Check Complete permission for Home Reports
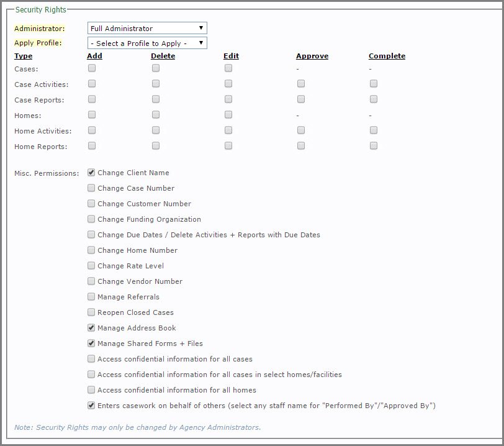The height and width of the screenshot is (446, 504). pyautogui.click(x=374, y=146)
